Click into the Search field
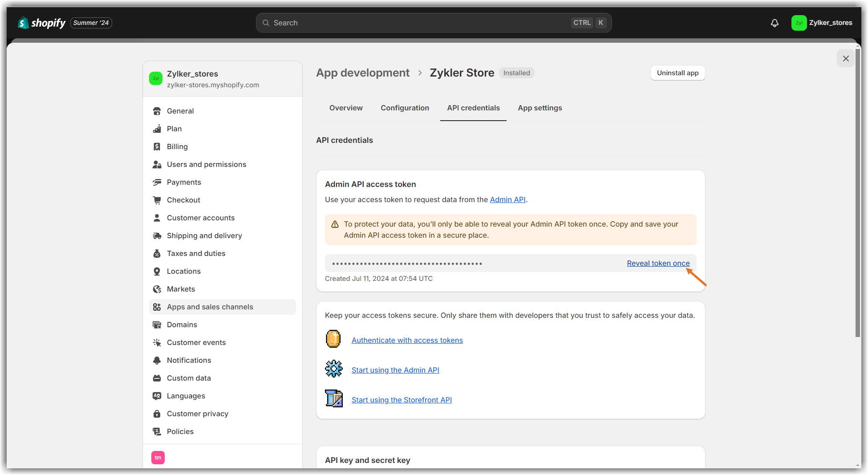The width and height of the screenshot is (868, 475). (x=418, y=23)
